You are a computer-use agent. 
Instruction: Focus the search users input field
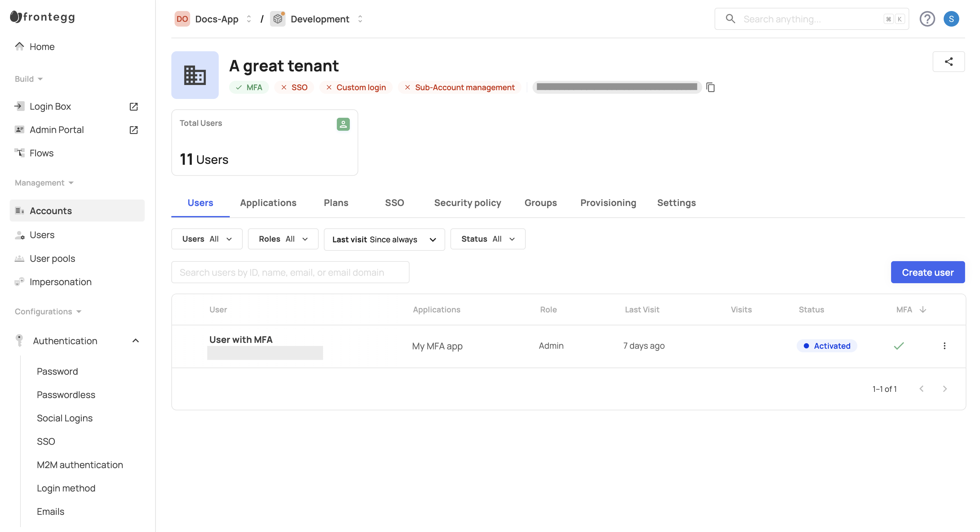point(290,272)
